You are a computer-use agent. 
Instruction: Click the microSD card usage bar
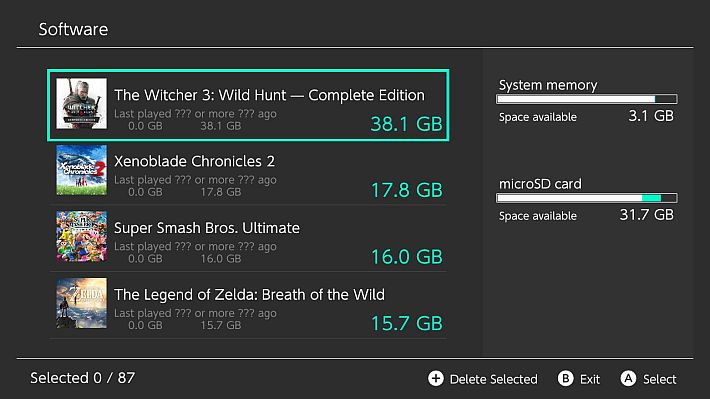point(587,198)
